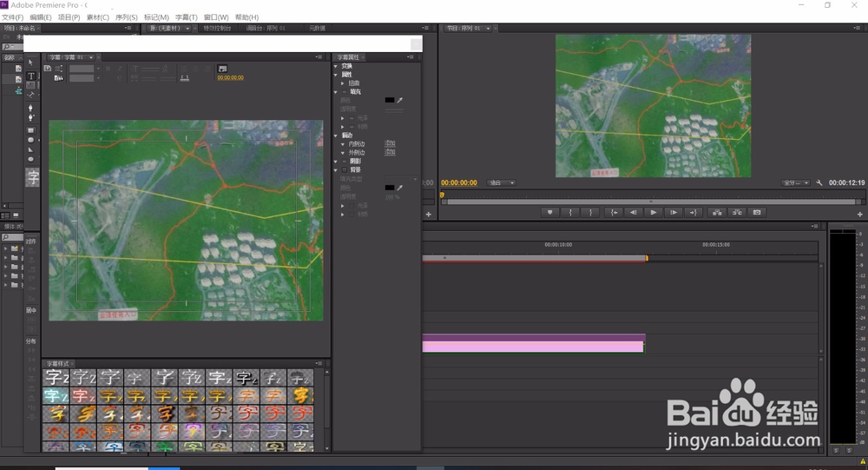Open the program monitor button editor plus
868x470 pixels.
click(859, 214)
